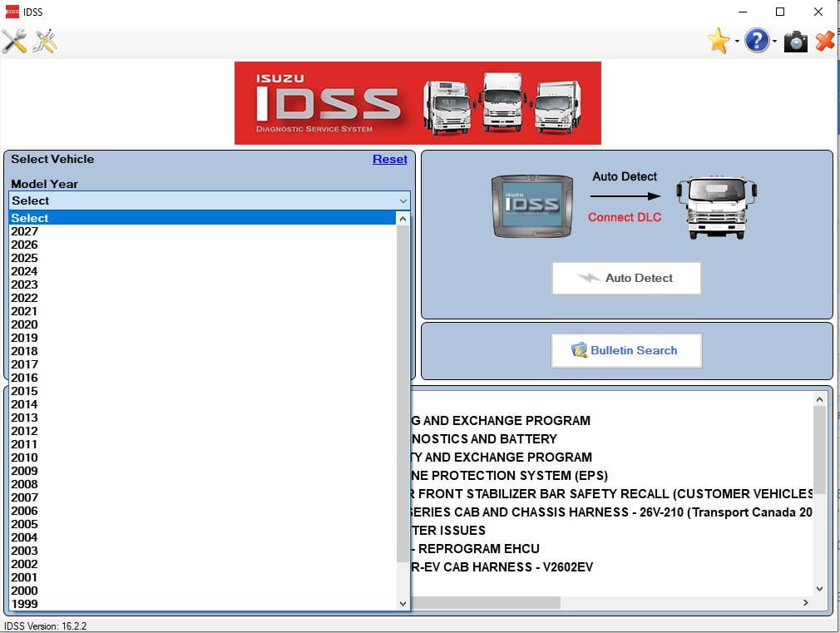Screen dimensions: 840x633
Task: Select model year 2005
Action: pyautogui.click(x=202, y=524)
